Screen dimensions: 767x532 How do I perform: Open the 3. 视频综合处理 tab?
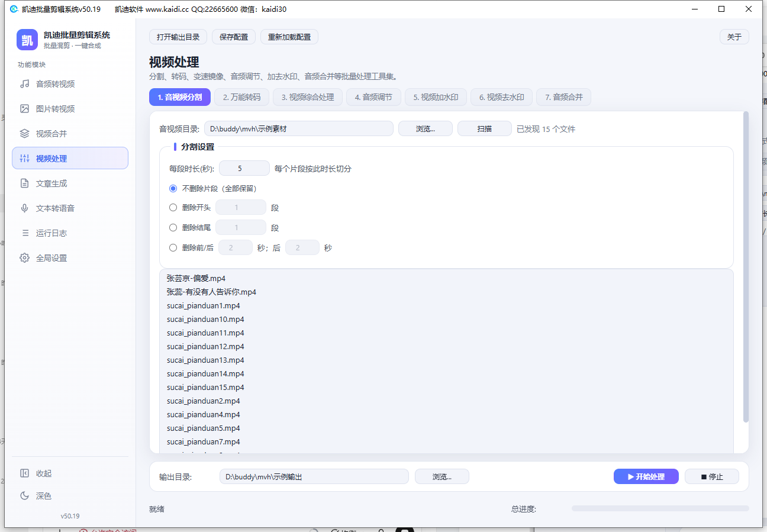point(308,97)
